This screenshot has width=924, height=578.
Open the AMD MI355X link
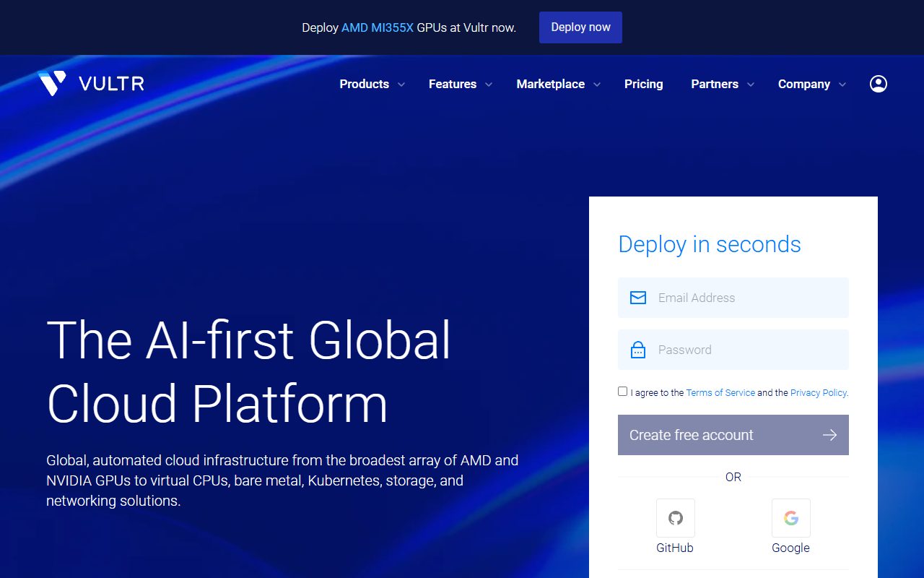[380, 27]
